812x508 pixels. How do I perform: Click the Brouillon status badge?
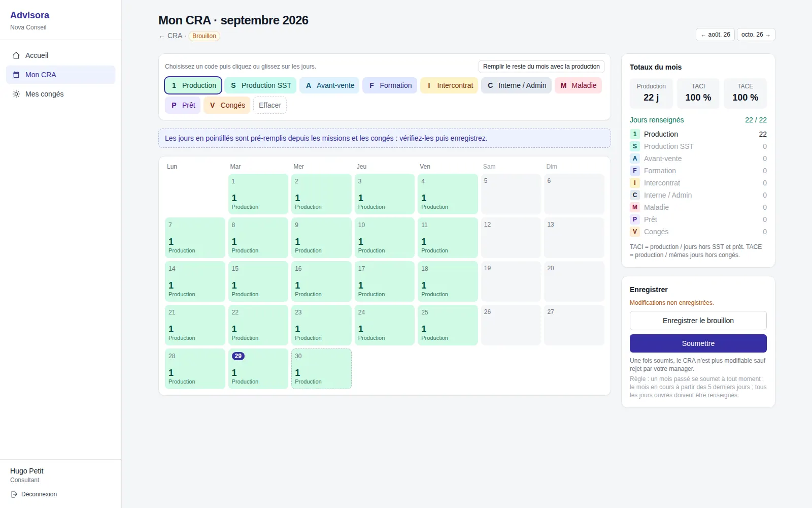point(204,36)
